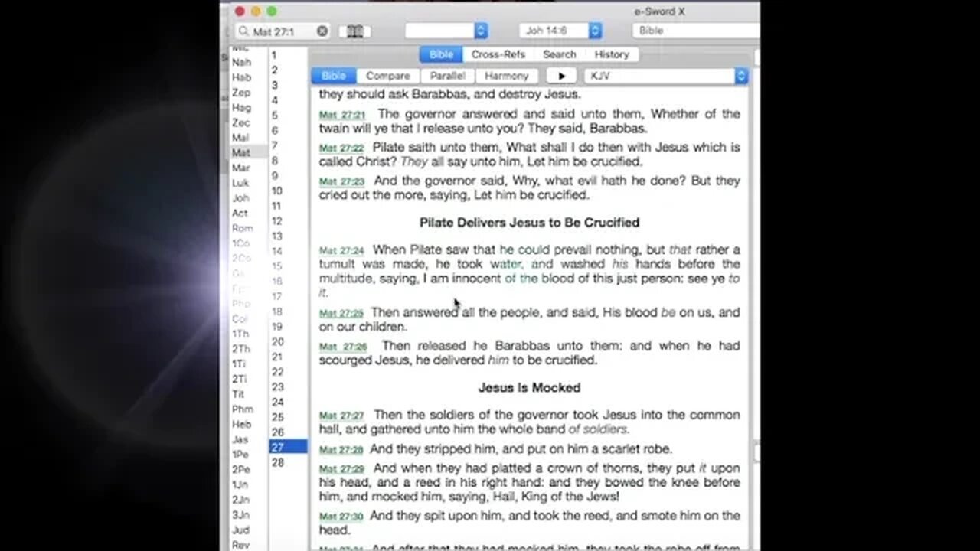The height and width of the screenshot is (551, 980).
Task: Select book 1Pe in book list
Action: tap(240, 454)
